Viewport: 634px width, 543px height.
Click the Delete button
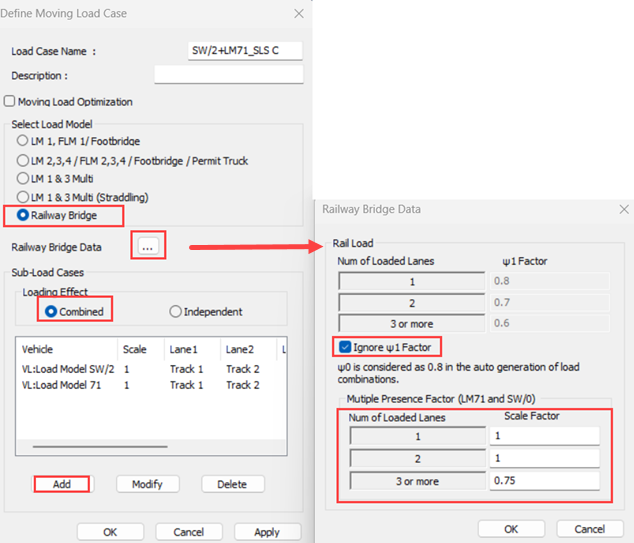[232, 484]
